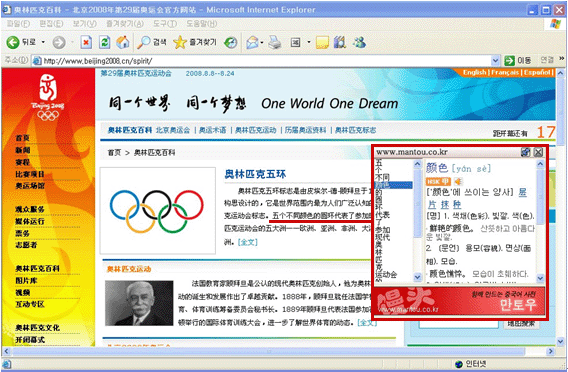Viewport: 568px width, 372px height.
Task: Click the Beijing 2008 emblem logo
Action: pos(48,97)
